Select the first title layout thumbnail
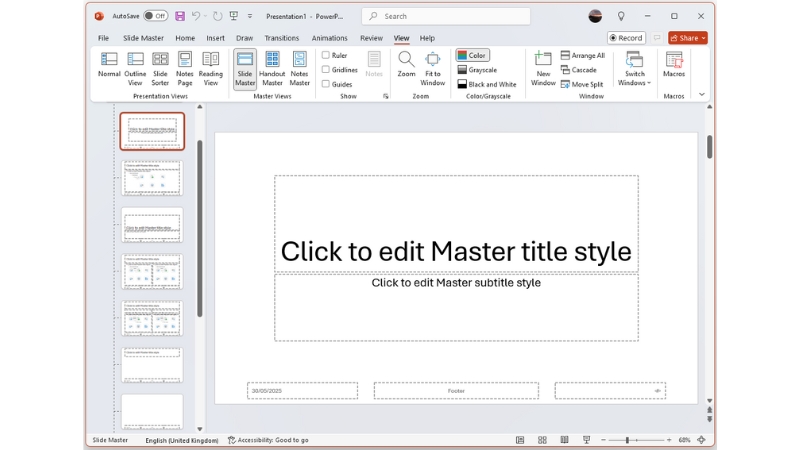The width and height of the screenshot is (800, 450). (152, 131)
